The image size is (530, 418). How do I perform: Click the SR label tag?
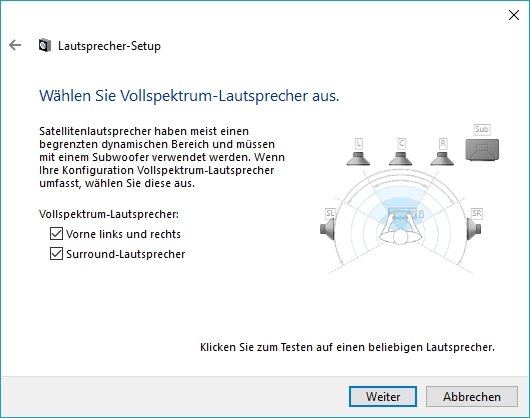click(477, 213)
